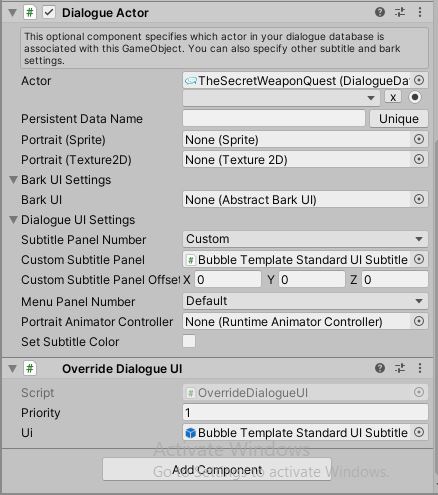Open the Subtitle Panel Number dropdown
Screen dimensions: 438x495
(305, 239)
